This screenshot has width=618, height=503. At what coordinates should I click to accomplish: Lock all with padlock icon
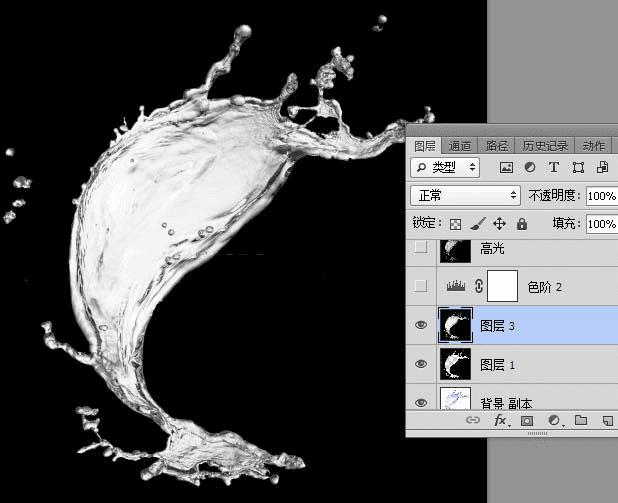pos(522,224)
